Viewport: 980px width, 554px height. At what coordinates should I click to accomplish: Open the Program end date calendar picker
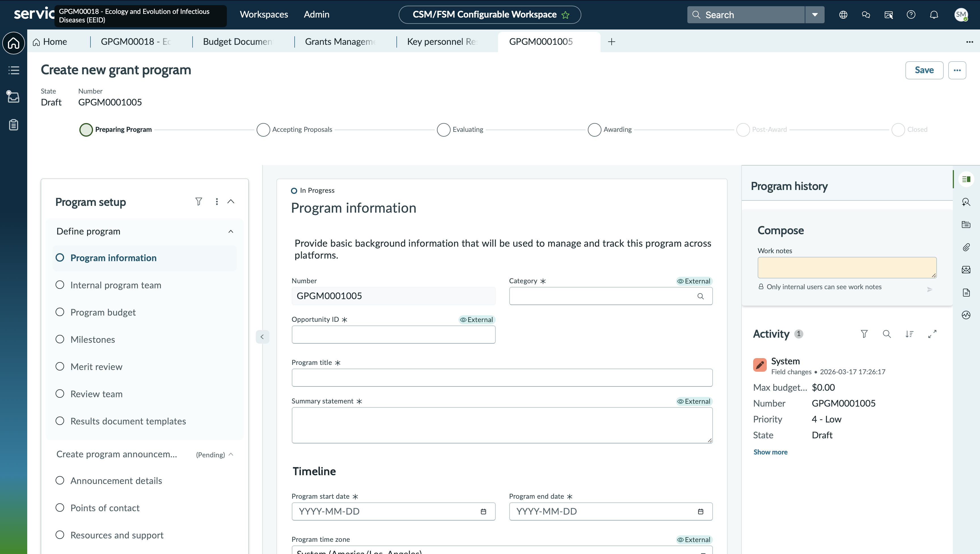pyautogui.click(x=701, y=511)
